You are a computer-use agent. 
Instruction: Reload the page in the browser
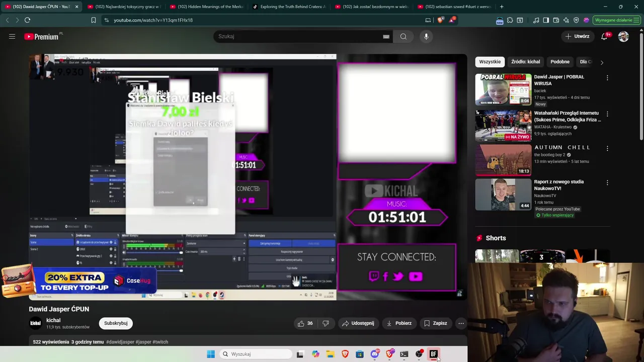(x=27, y=20)
